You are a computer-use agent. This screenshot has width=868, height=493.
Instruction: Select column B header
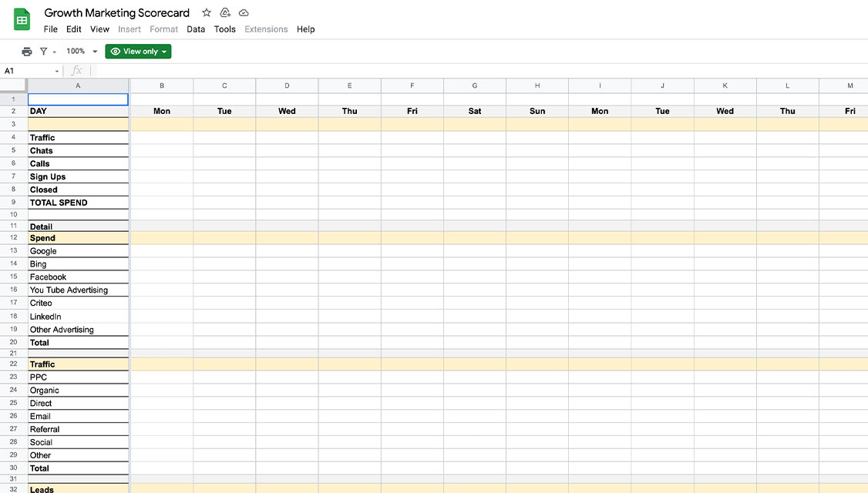coord(162,86)
